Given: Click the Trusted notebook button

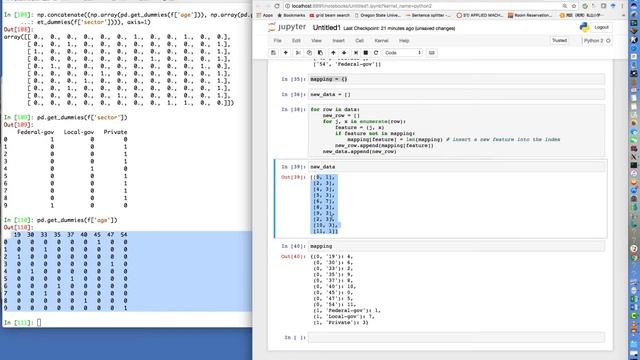Looking at the screenshot, I should [x=559, y=40].
